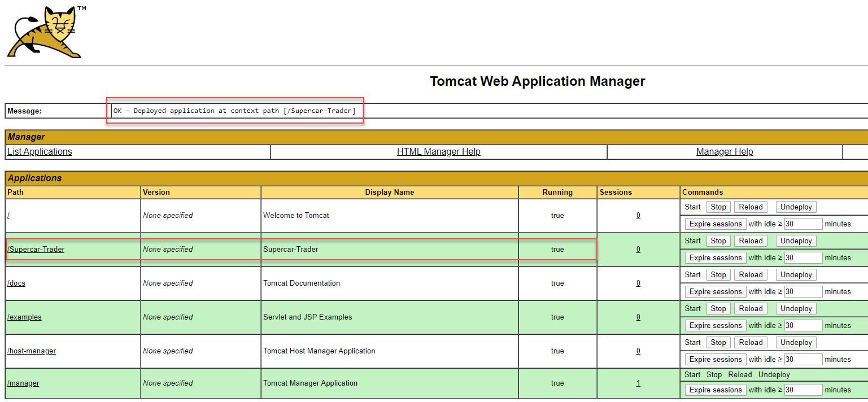The height and width of the screenshot is (402, 868).
Task: View sessions count for Tomcat Host Manager Application
Action: [x=638, y=351]
